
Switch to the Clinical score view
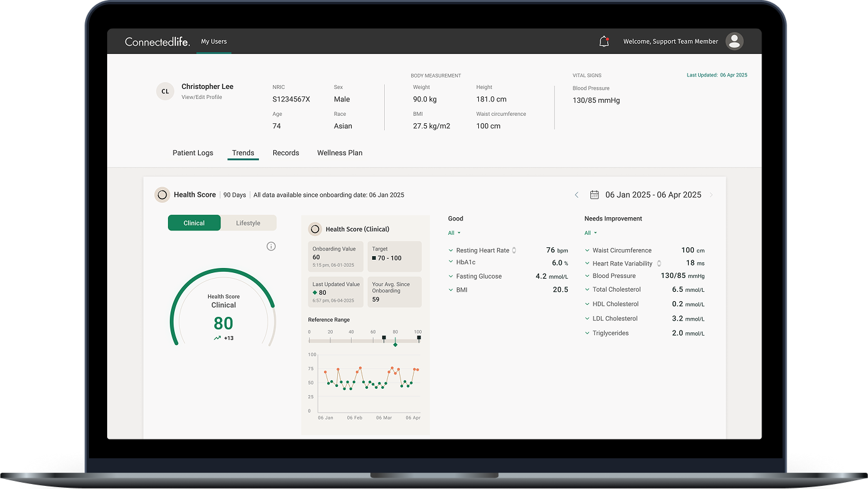pyautogui.click(x=194, y=223)
